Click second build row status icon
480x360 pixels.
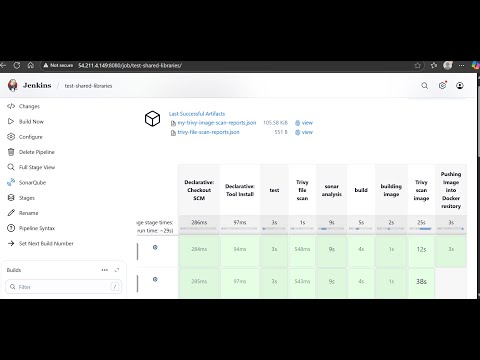tap(155, 279)
